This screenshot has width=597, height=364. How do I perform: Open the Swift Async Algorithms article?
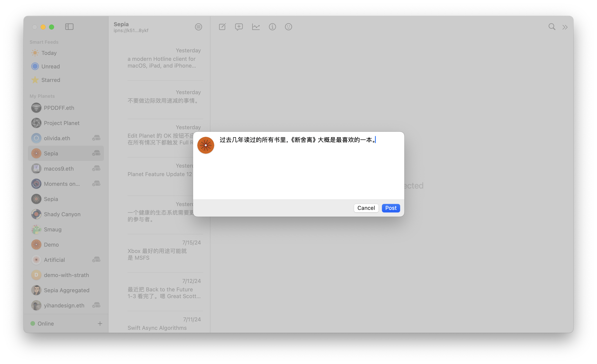tap(157, 328)
